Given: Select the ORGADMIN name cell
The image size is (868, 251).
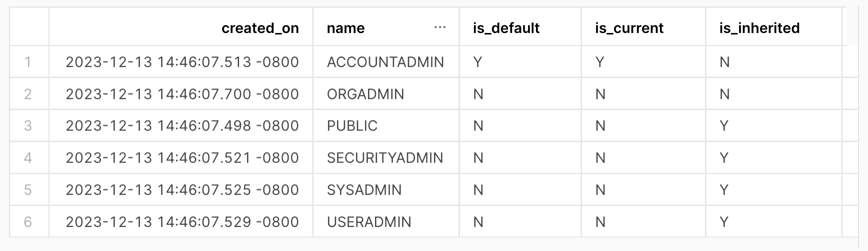Looking at the screenshot, I should tap(365, 94).
